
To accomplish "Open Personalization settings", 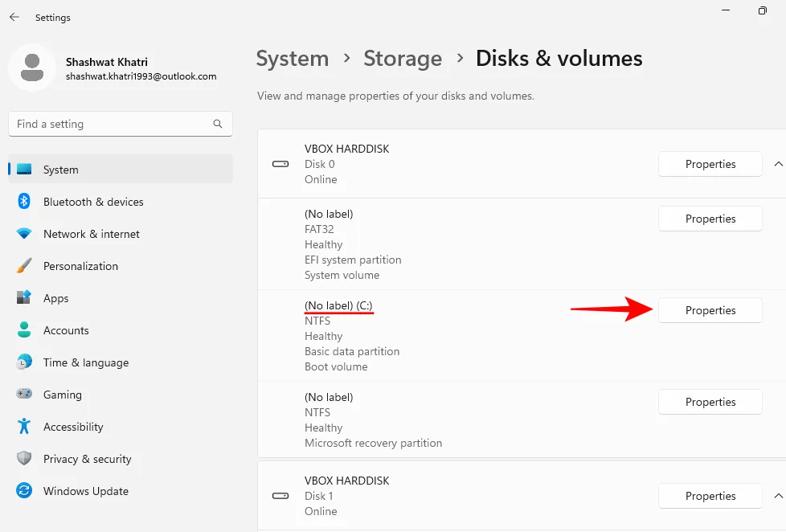I will (121, 266).
